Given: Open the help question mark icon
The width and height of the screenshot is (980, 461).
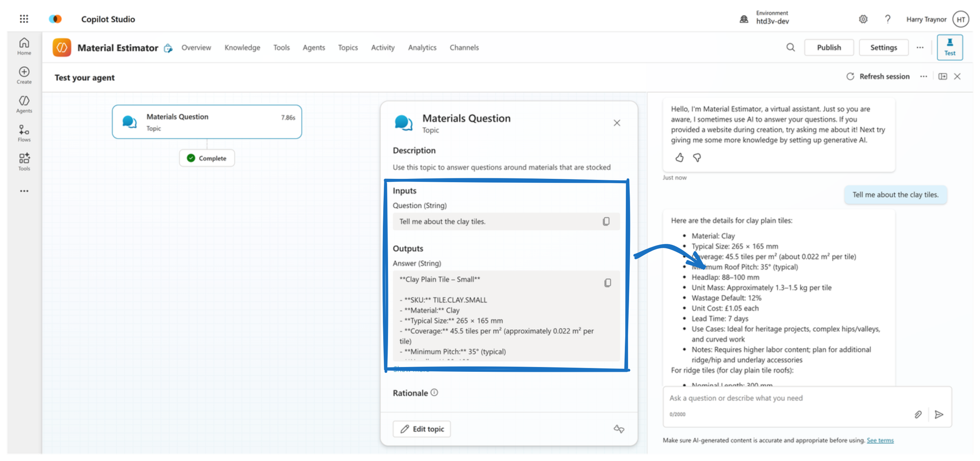Looking at the screenshot, I should [887, 19].
